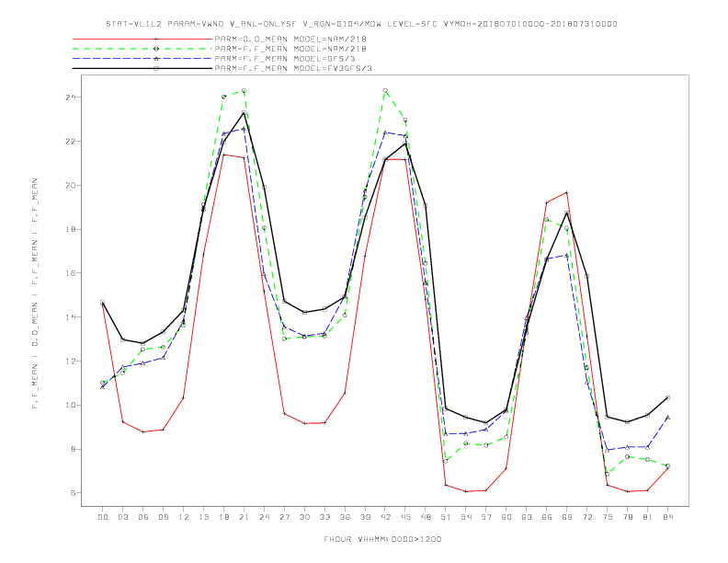
Task: Click x-axis tick label 69
Action: click(567, 517)
